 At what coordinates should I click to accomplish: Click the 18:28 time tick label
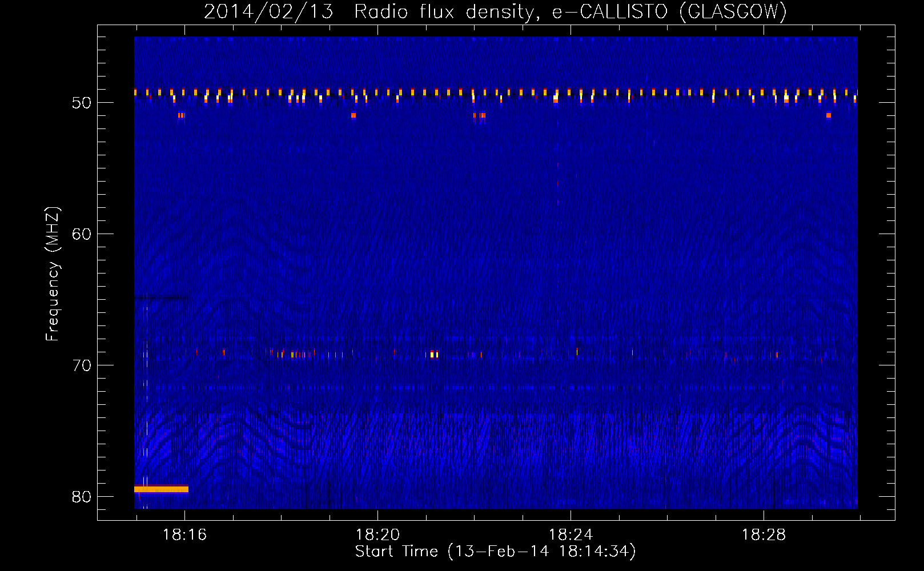[764, 535]
